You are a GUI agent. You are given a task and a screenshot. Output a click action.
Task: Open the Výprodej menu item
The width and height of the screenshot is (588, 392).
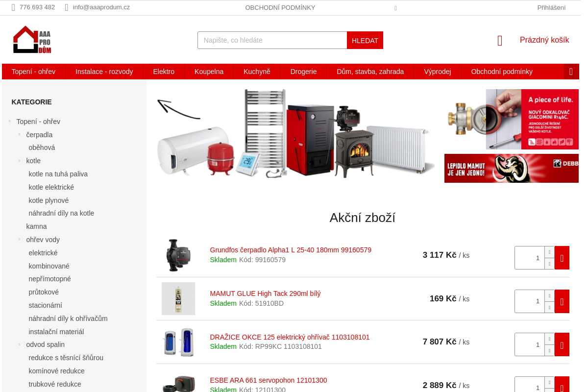pos(438,72)
